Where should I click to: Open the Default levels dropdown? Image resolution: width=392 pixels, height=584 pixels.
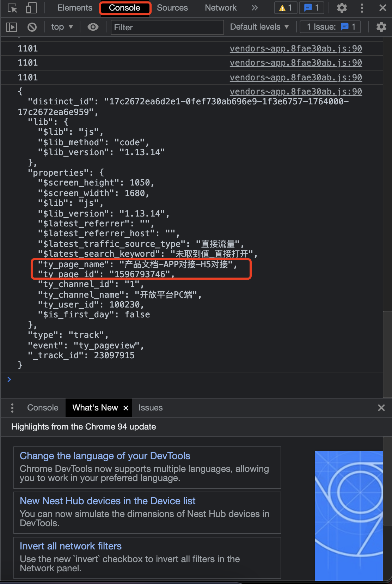(x=259, y=27)
